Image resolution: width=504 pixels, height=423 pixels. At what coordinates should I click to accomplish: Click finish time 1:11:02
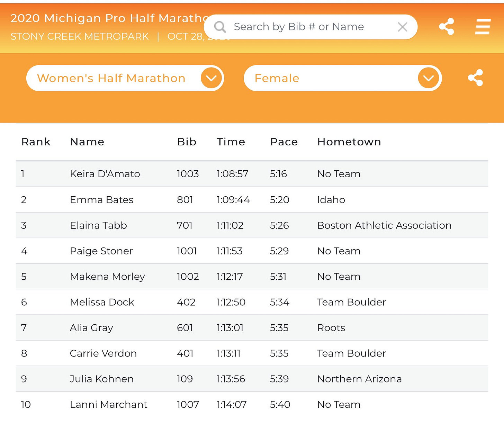coord(230,225)
